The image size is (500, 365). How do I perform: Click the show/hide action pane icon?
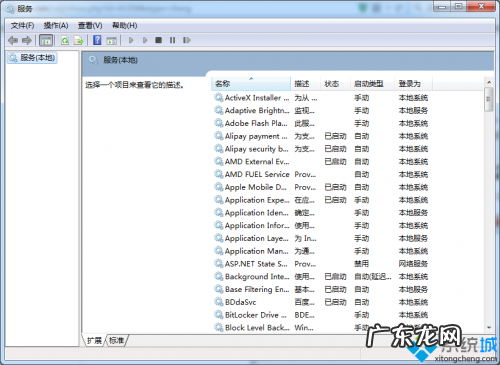pos(111,40)
